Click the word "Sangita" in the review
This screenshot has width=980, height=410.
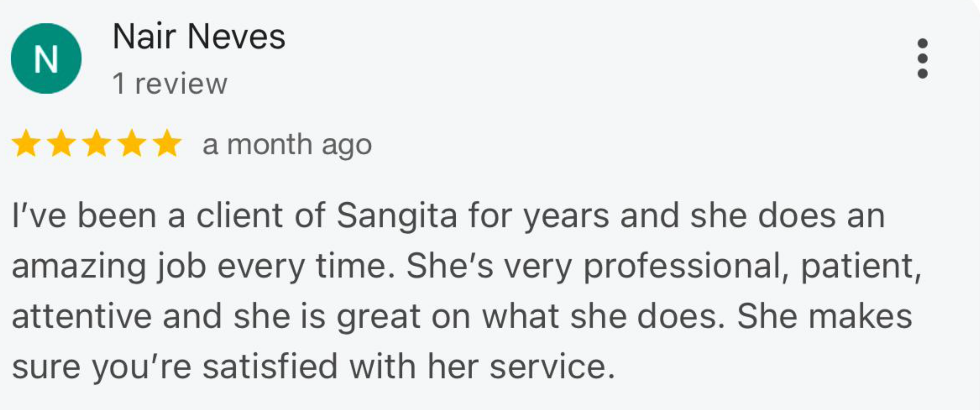tap(397, 216)
